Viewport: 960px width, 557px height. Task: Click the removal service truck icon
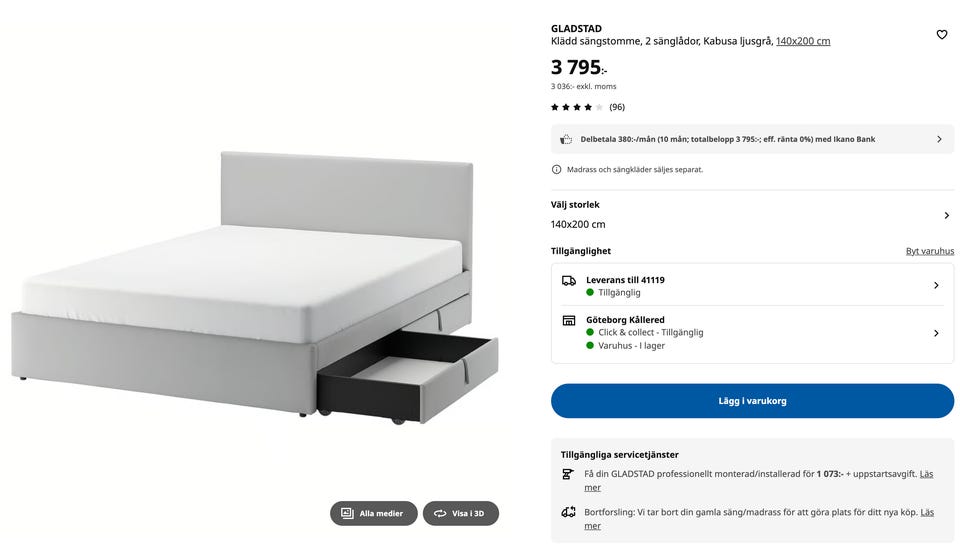pos(568,512)
